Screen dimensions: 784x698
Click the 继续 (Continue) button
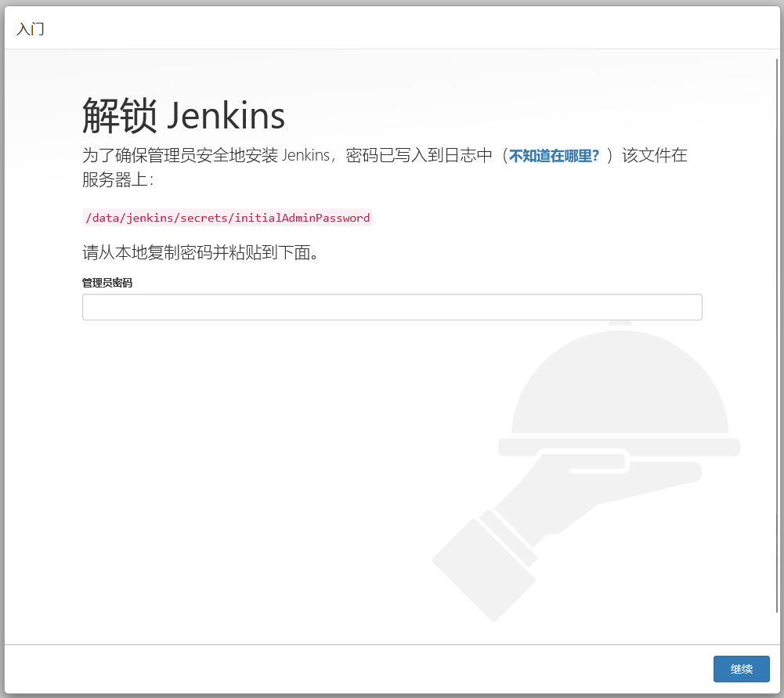click(x=741, y=668)
